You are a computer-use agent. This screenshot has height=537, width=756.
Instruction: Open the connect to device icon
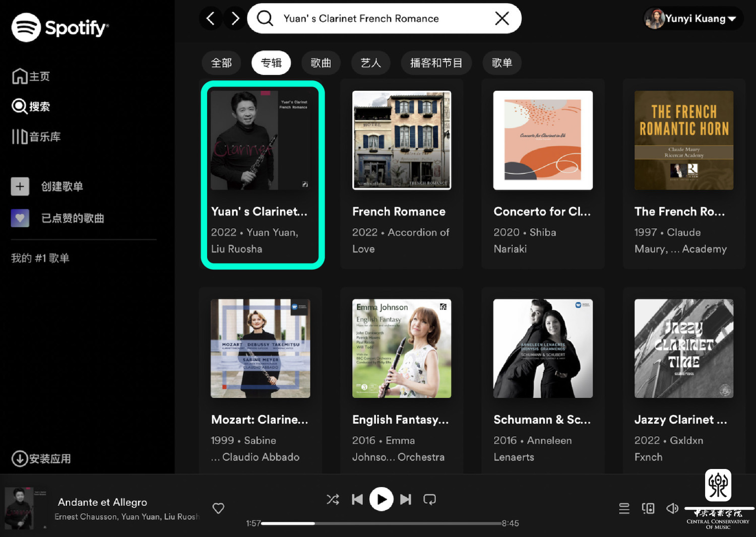[x=648, y=509]
